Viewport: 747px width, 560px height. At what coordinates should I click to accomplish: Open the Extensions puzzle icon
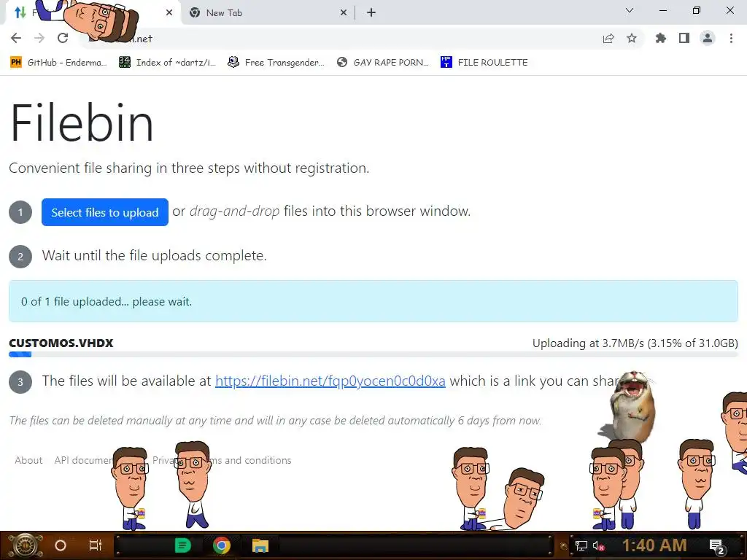coord(661,38)
